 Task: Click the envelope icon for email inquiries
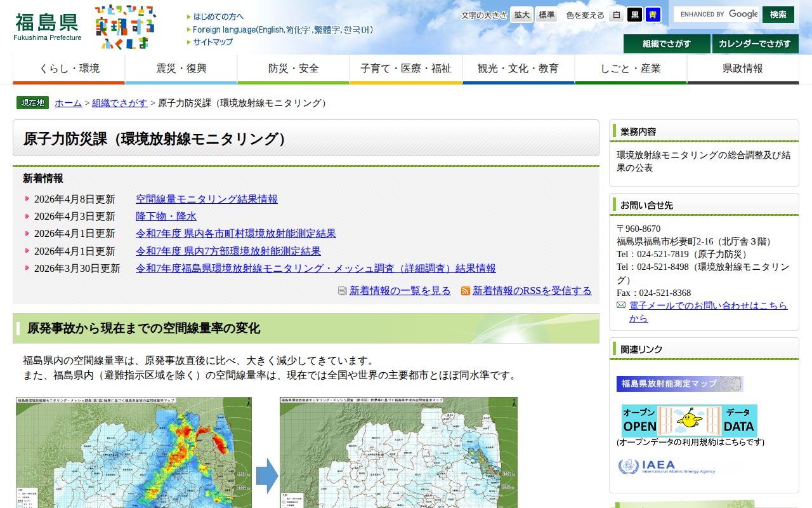pos(620,305)
